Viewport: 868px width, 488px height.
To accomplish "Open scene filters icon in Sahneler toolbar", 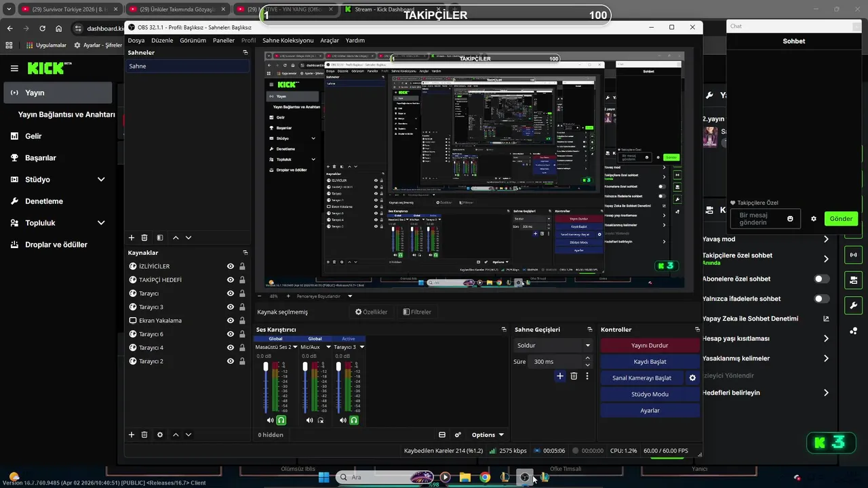I will coord(160,238).
